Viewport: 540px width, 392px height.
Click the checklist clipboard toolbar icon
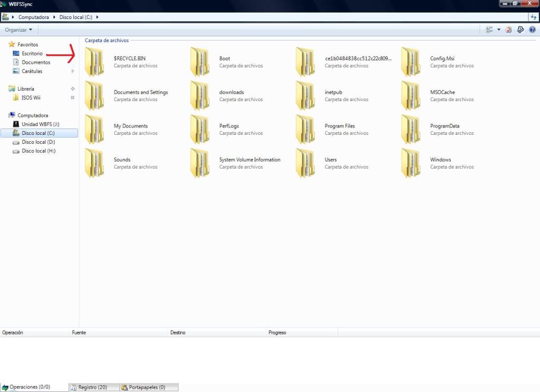509,30
